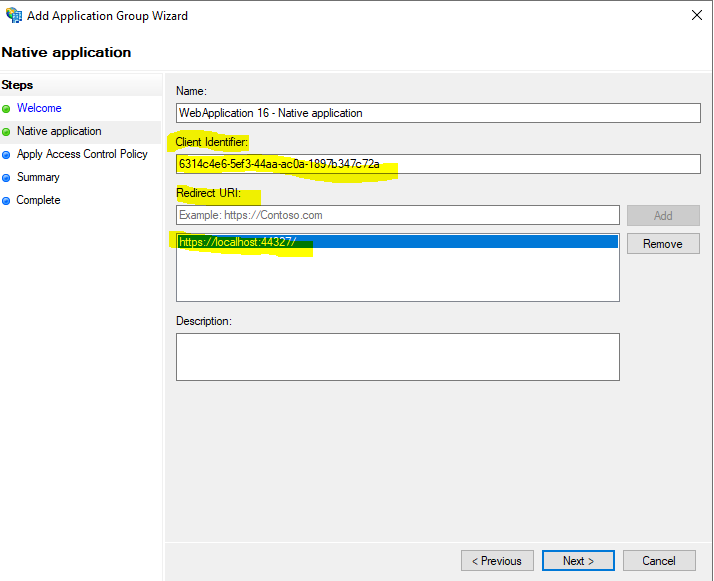Image resolution: width=714 pixels, height=581 pixels.
Task: Focus the Name text field
Action: 438,113
